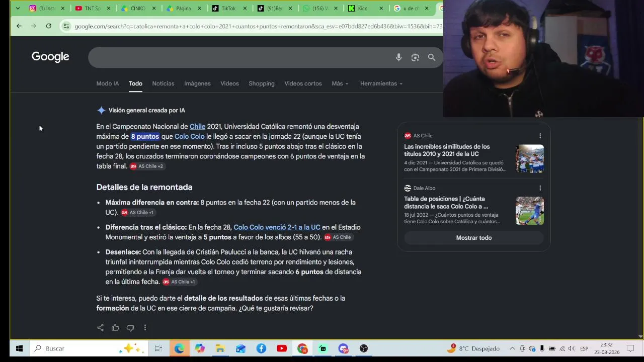Close the Instagram tab
This screenshot has height=362, width=644.
[63, 9]
